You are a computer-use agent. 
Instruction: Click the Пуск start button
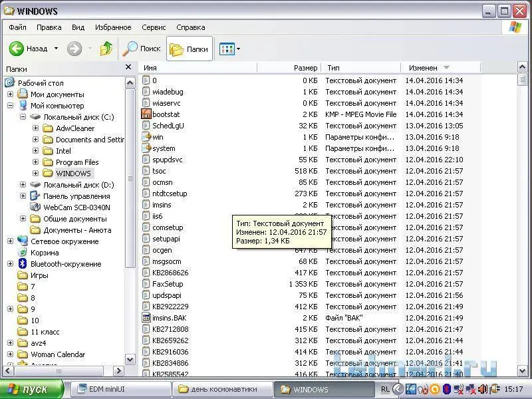[x=32, y=389]
